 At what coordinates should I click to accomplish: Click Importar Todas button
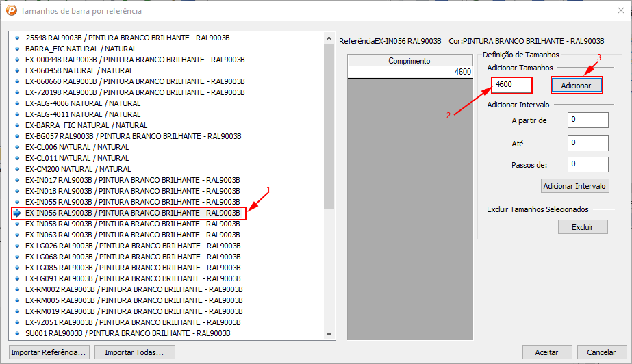(135, 352)
